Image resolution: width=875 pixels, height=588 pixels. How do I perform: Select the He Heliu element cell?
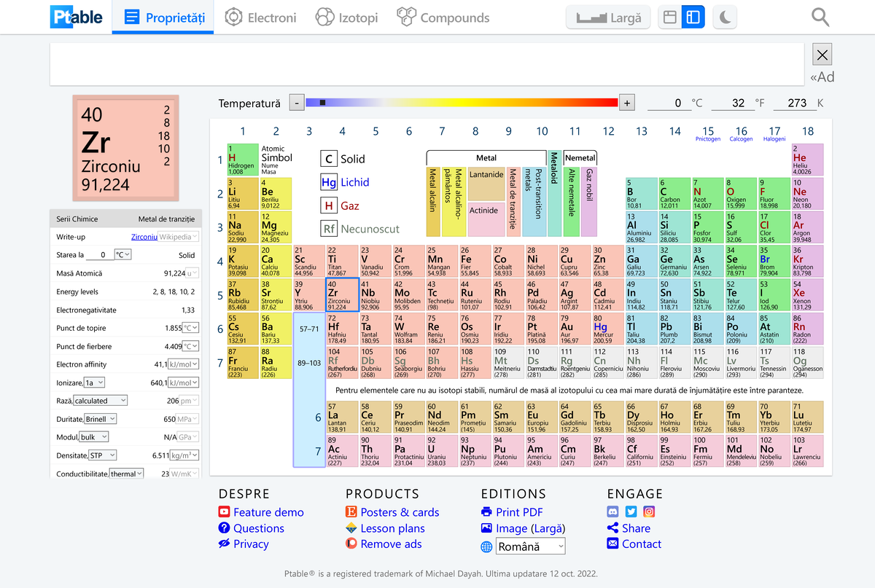pos(808,160)
